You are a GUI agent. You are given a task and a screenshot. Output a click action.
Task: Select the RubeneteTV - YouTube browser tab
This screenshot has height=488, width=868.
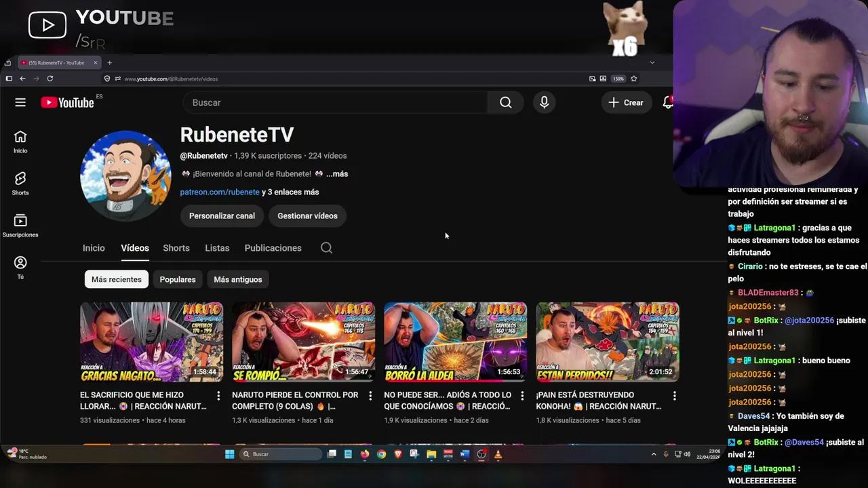click(58, 63)
